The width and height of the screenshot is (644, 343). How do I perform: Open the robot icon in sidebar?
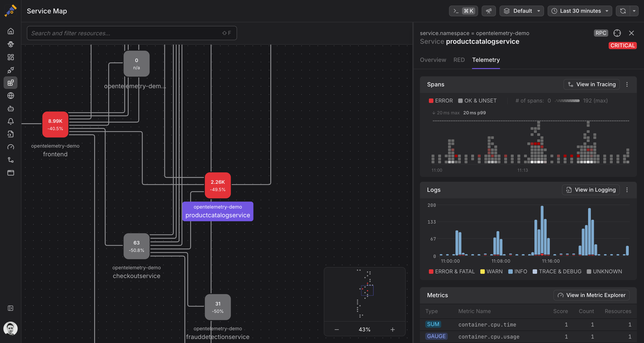11,109
